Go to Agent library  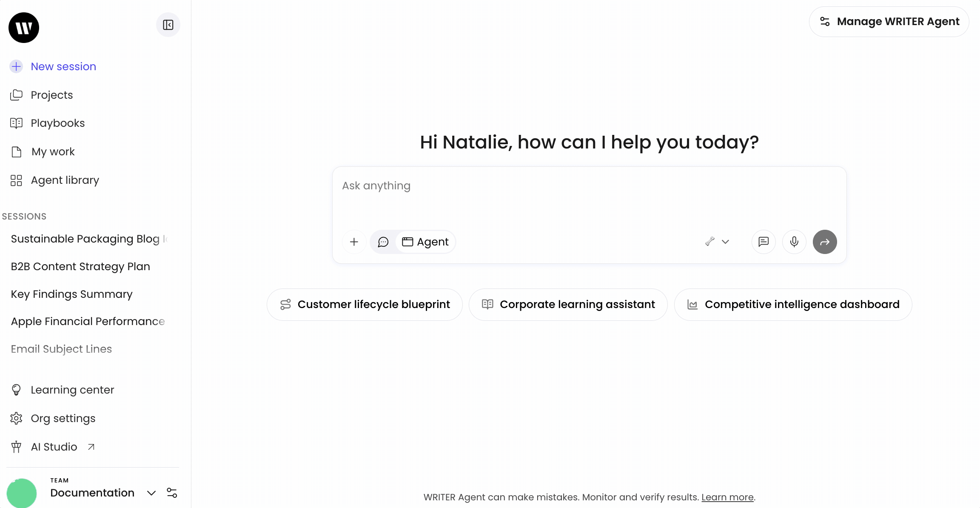65,180
